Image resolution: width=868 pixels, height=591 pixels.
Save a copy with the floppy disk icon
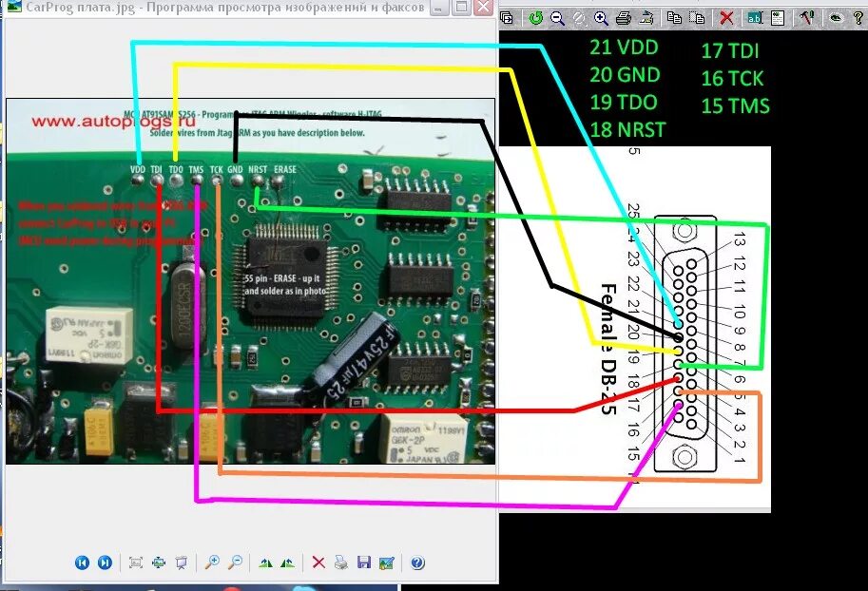364,562
